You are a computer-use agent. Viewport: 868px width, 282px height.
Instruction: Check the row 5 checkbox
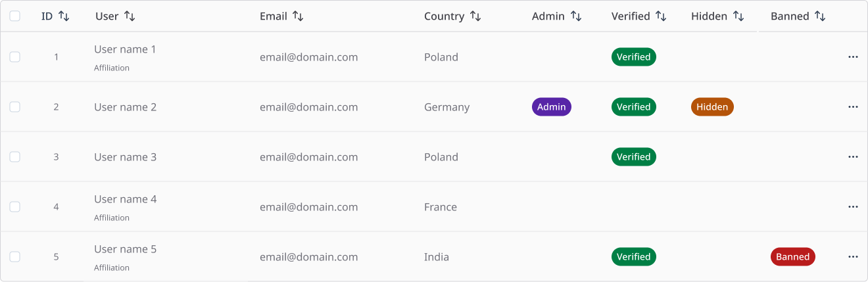pos(14,257)
